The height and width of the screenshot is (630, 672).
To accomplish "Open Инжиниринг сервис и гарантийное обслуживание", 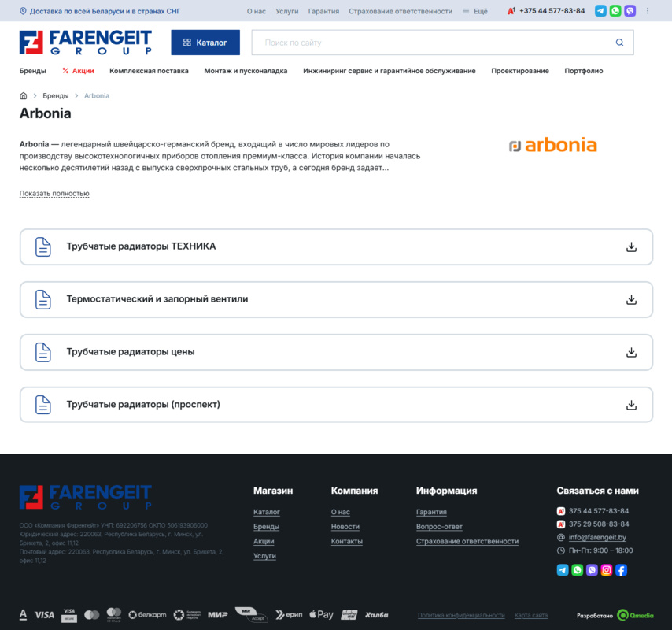I will pos(390,71).
